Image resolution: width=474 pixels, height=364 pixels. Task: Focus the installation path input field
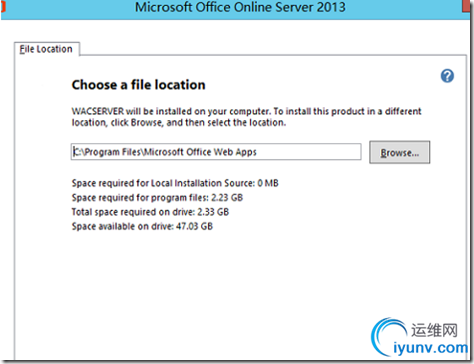pyautogui.click(x=216, y=152)
